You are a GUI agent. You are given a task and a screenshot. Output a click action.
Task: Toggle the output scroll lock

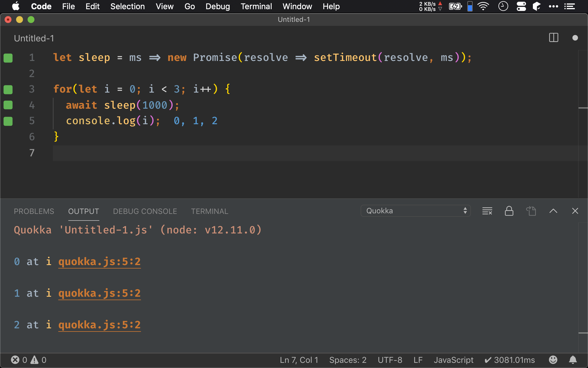click(x=509, y=211)
